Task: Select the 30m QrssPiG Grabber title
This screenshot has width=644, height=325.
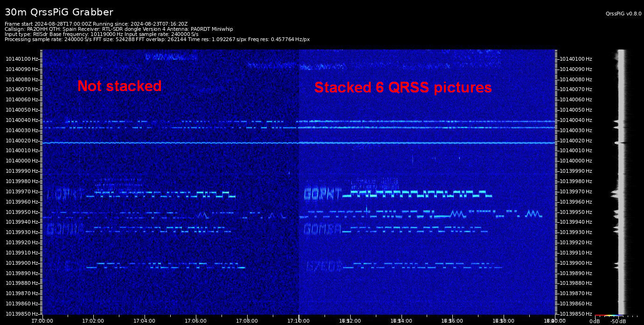Action: tap(57, 12)
